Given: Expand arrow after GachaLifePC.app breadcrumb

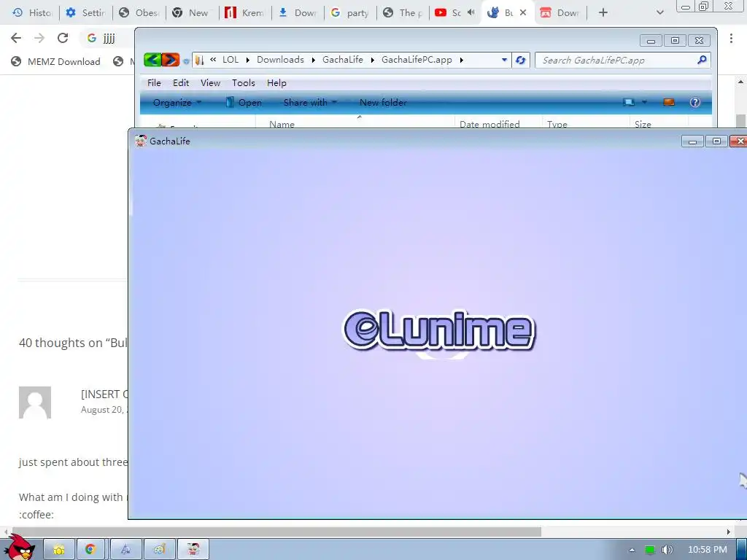Looking at the screenshot, I should (461, 60).
